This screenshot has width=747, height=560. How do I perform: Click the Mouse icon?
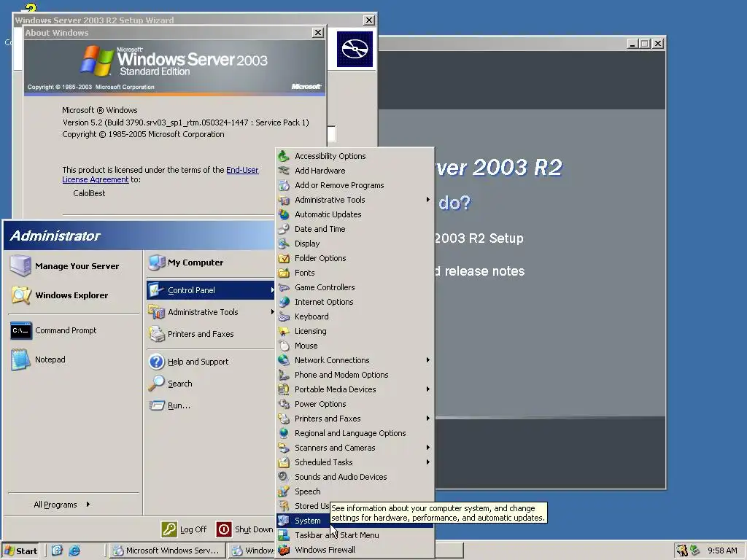(x=284, y=346)
